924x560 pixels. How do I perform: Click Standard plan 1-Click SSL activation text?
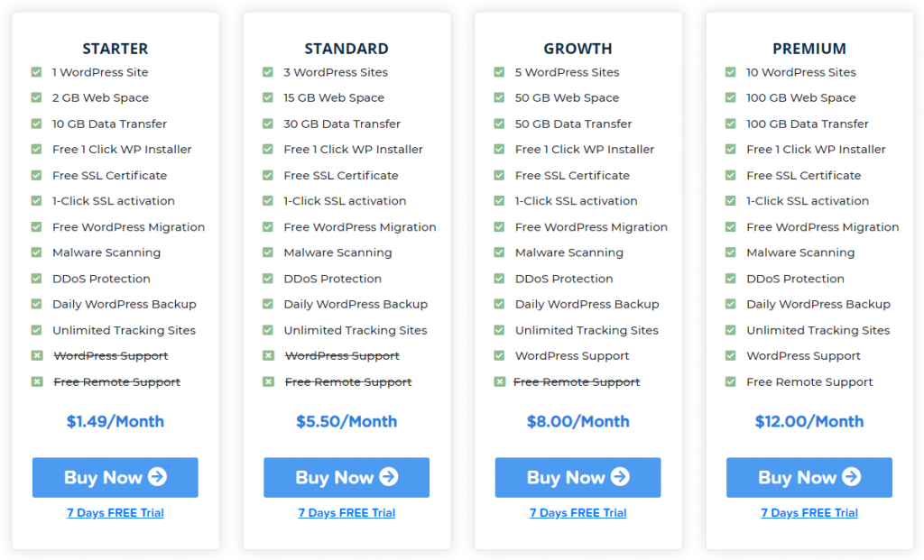(x=345, y=201)
